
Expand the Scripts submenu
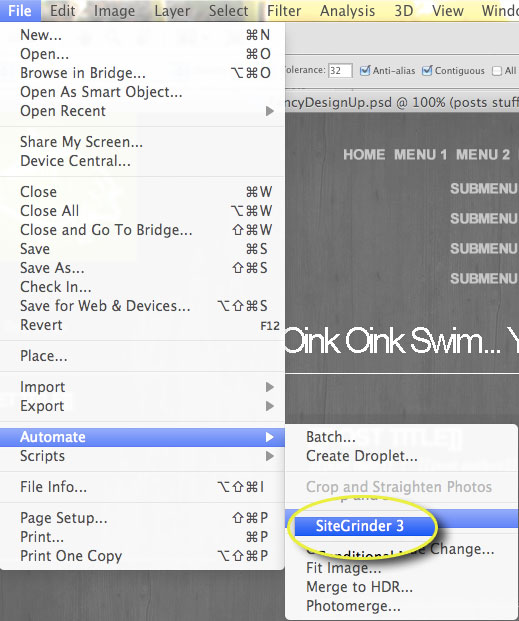(142, 456)
